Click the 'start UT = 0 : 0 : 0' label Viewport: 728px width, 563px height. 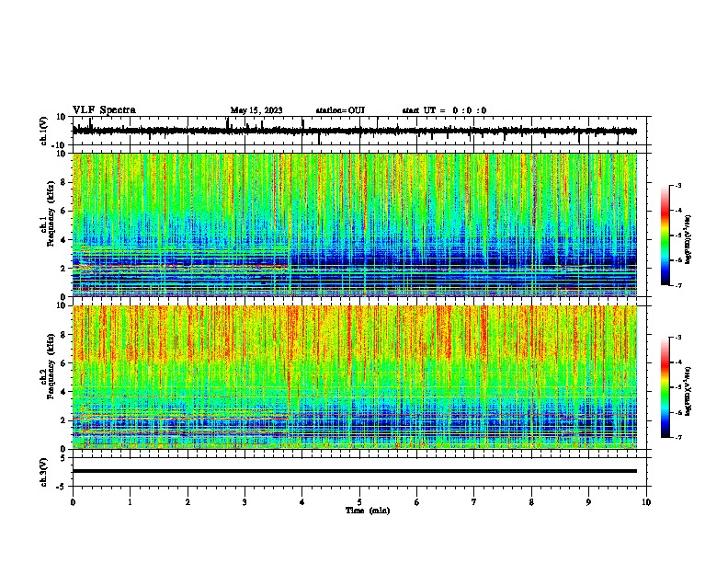pos(444,110)
